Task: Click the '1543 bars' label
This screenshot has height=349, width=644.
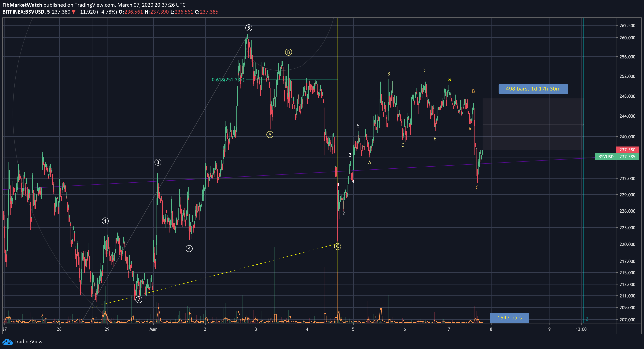Action: (509, 318)
